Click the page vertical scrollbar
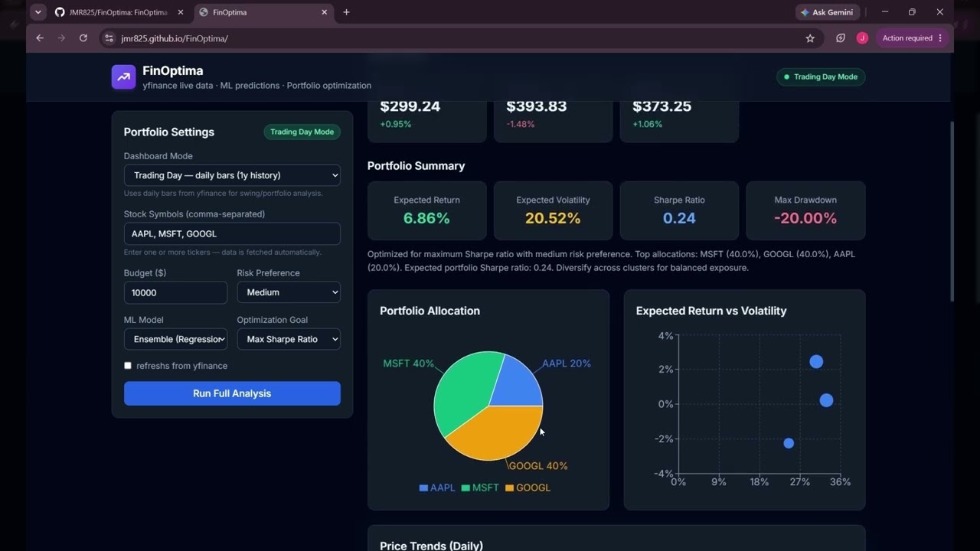Viewport: 980px width, 551px height. click(x=952, y=211)
